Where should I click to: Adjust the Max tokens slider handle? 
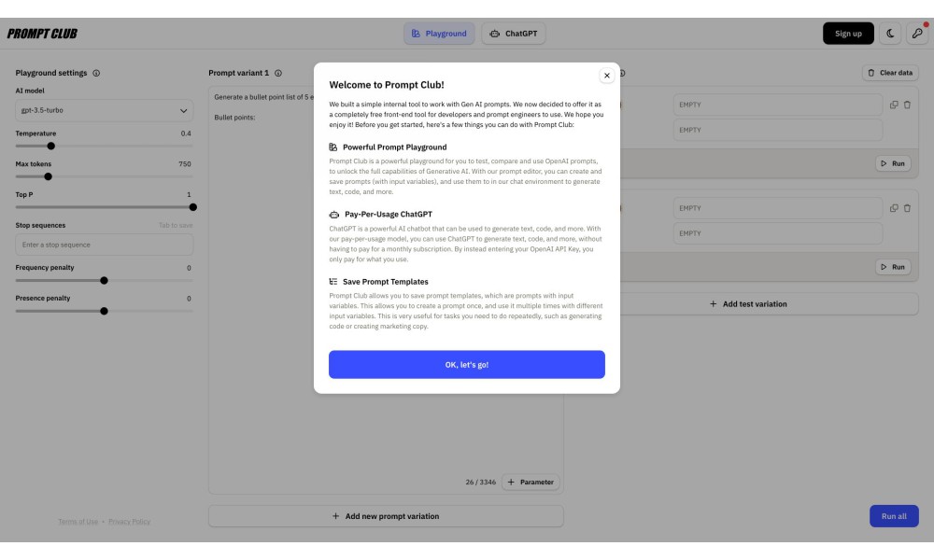[48, 176]
